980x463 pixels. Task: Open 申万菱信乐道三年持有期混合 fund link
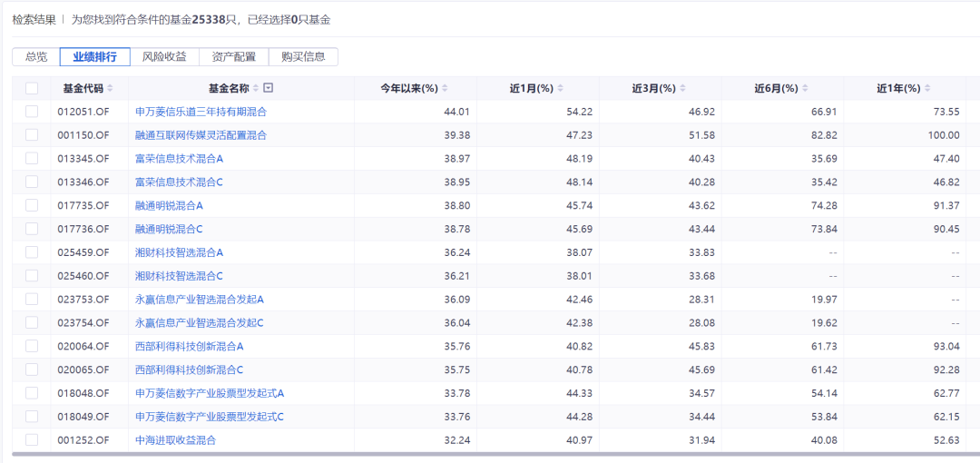coord(201,112)
